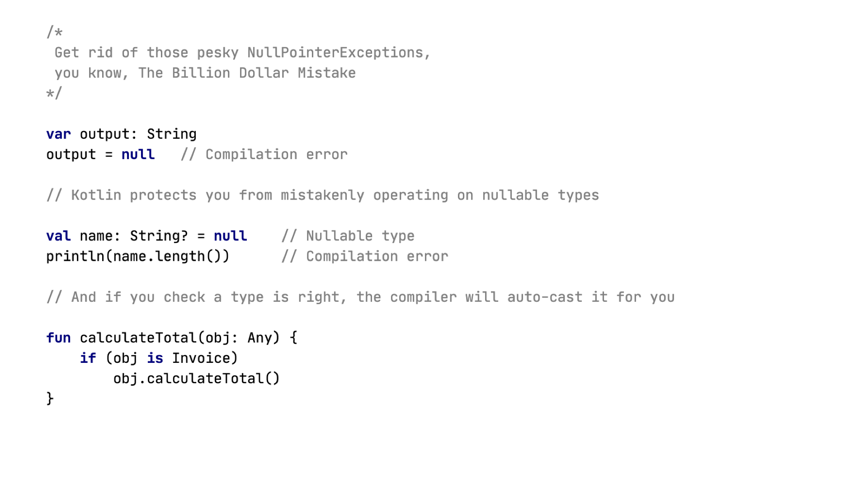Click the 'null' value assigned to name

coord(230,236)
